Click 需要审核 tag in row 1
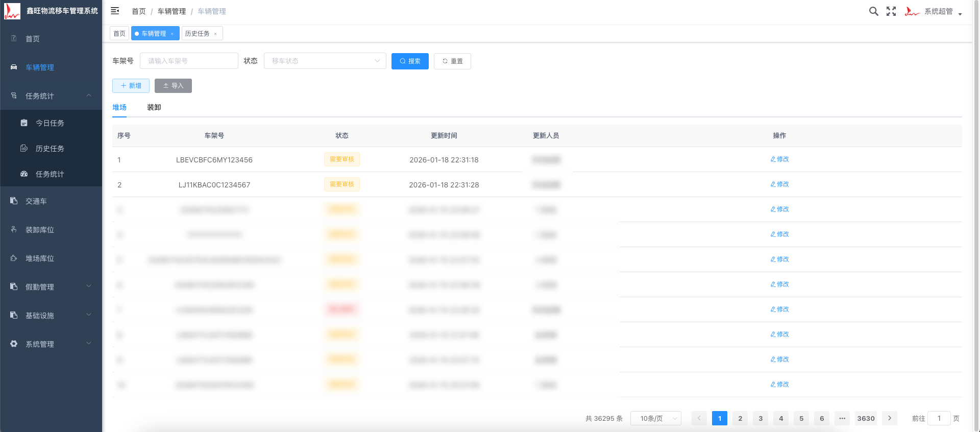Image resolution: width=980 pixels, height=432 pixels. 342,159
